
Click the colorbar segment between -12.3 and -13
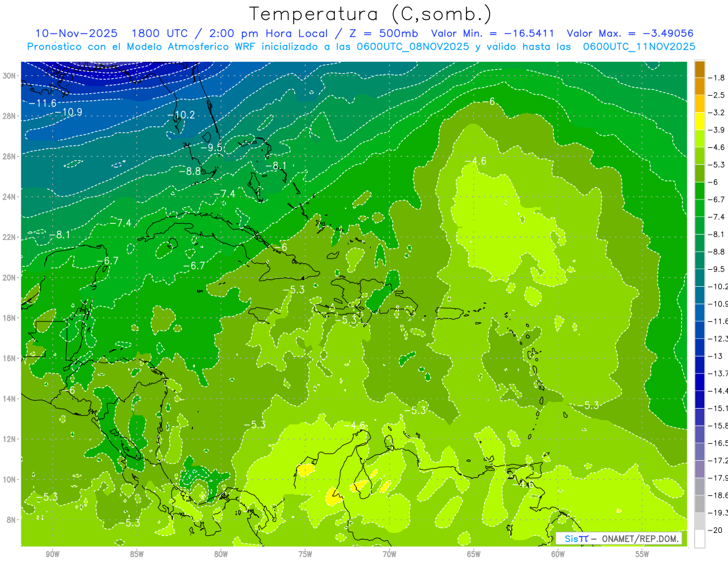[x=699, y=347]
